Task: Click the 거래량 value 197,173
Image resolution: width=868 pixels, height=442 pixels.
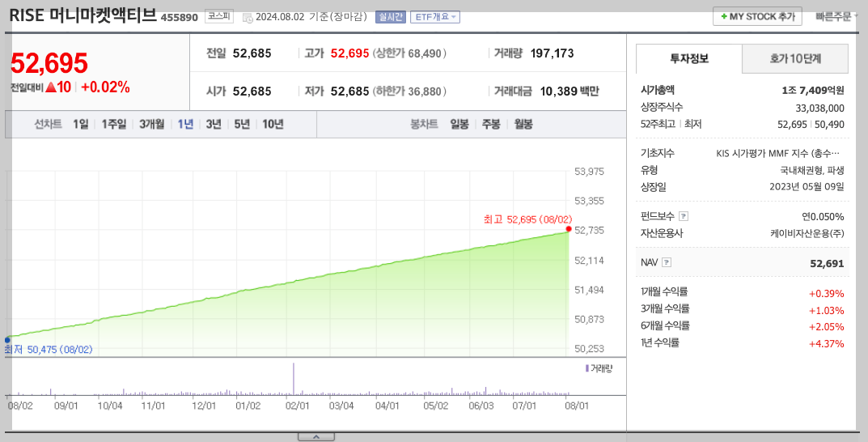Action: point(552,53)
